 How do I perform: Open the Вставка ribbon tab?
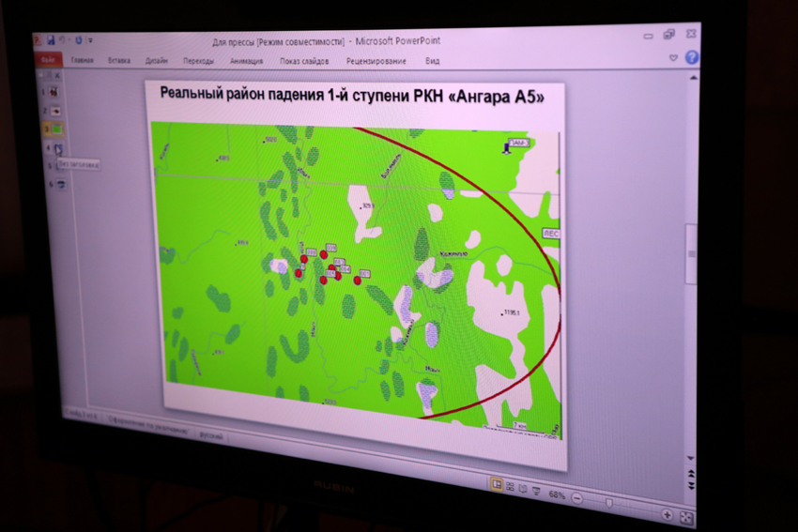119,60
